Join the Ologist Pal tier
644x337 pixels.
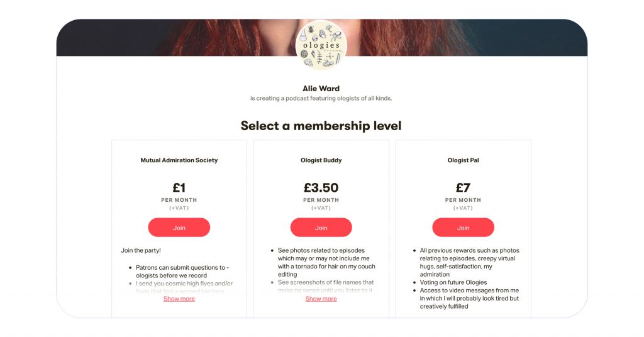click(463, 228)
